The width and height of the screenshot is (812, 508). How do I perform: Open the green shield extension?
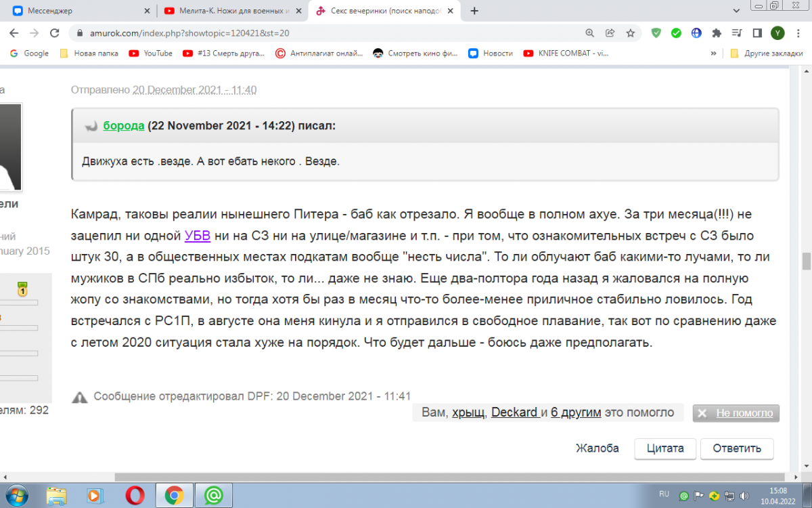coord(656,33)
